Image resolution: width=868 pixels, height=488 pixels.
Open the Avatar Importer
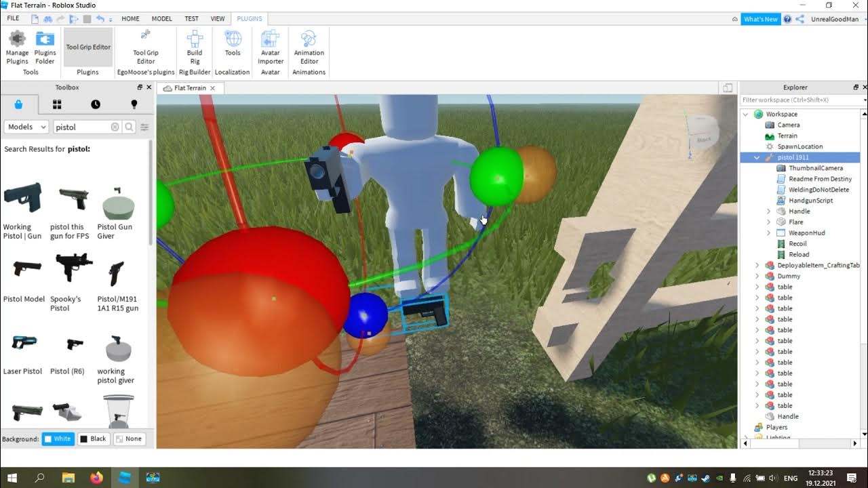click(x=271, y=47)
